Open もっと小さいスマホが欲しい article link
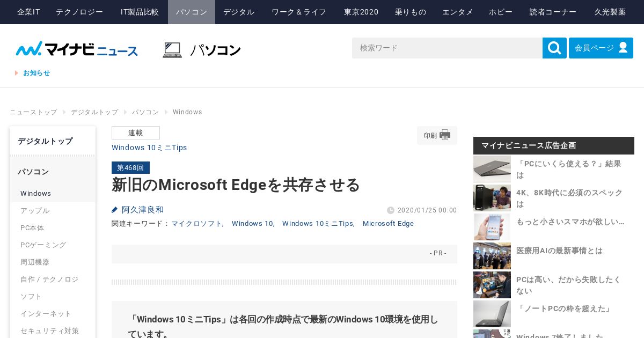This screenshot has width=644, height=338. point(570,222)
